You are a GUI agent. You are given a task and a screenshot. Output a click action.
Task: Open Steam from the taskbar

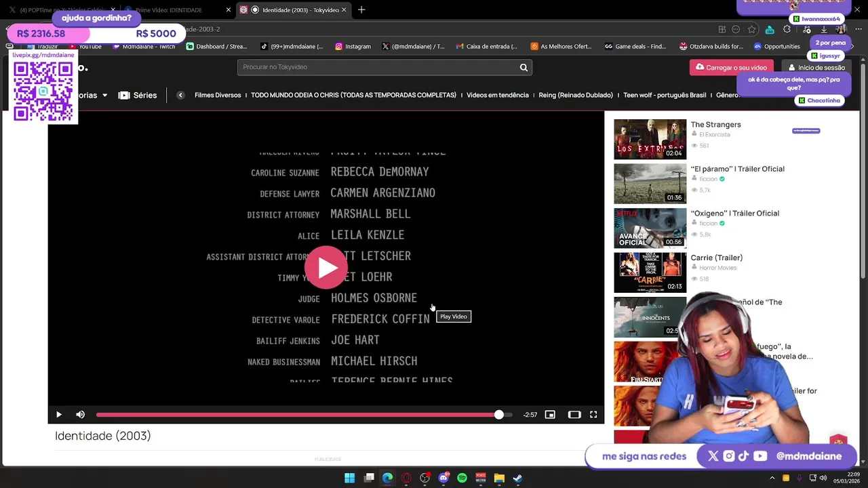click(517, 478)
